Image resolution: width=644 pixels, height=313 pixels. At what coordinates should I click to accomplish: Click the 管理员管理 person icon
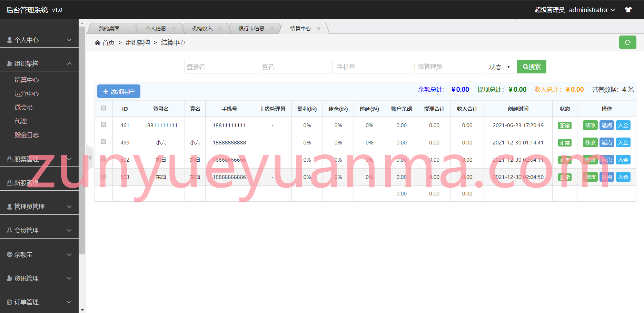click(x=10, y=206)
